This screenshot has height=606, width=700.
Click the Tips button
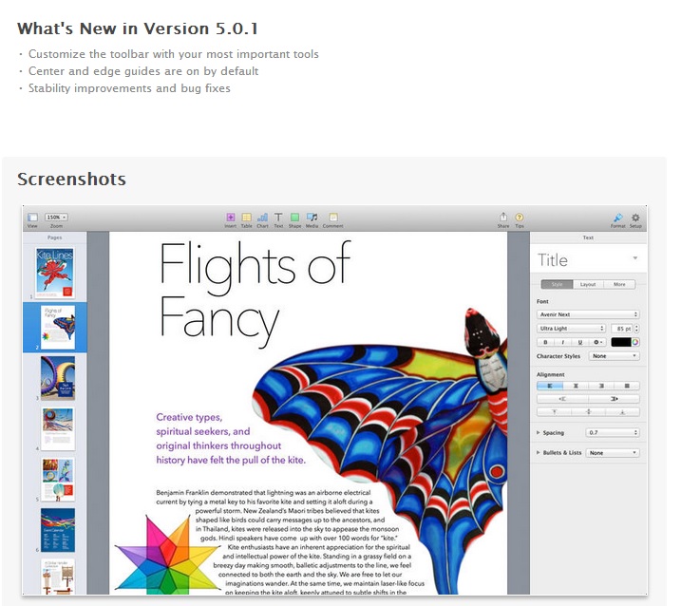pyautogui.click(x=520, y=218)
